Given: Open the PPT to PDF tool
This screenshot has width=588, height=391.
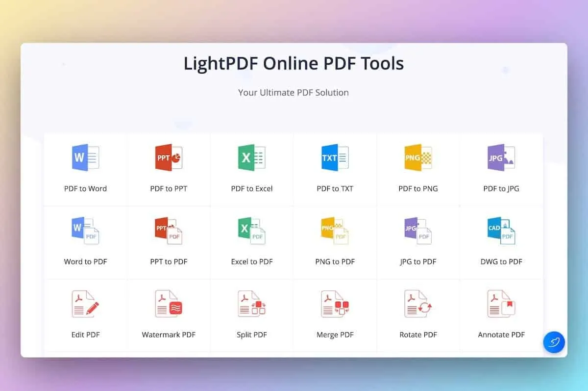Looking at the screenshot, I should pyautogui.click(x=169, y=231).
